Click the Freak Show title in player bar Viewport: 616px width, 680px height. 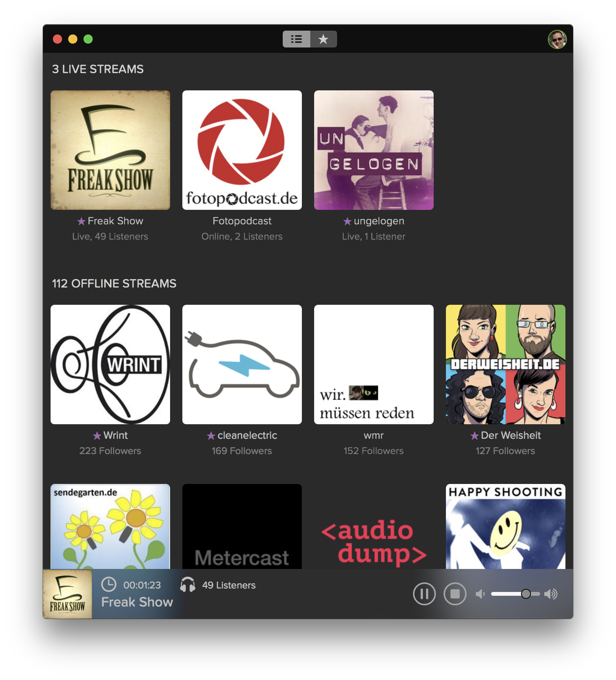pyautogui.click(x=137, y=602)
